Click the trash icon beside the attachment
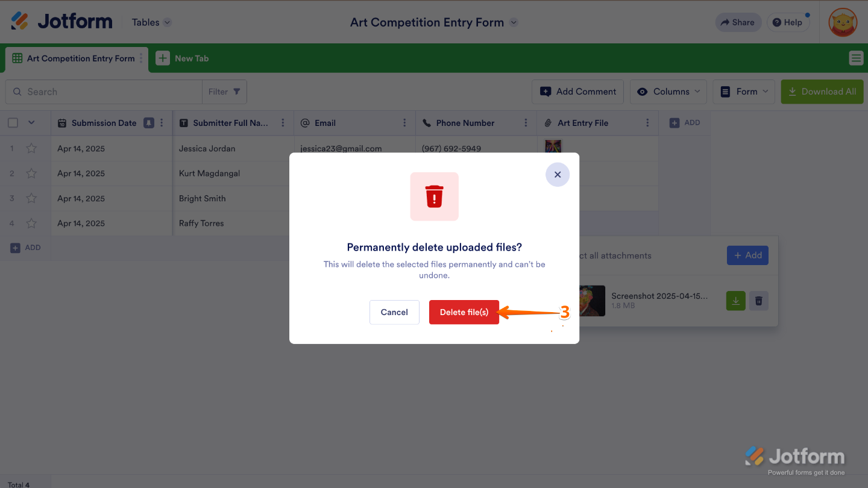Screen dimensions: 868x488 (759, 301)
